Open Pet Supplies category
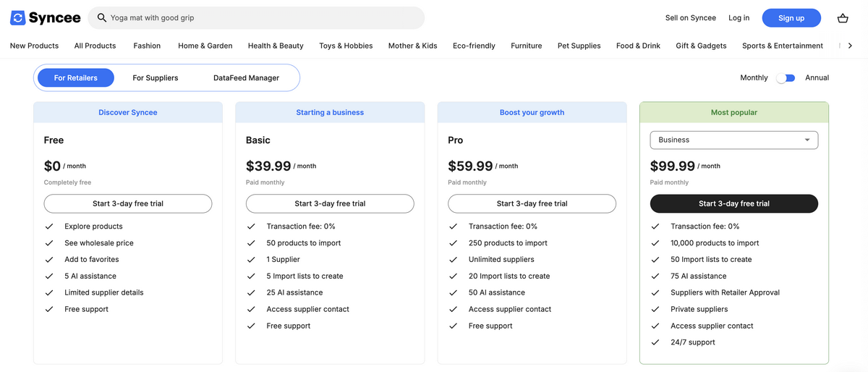 [579, 46]
